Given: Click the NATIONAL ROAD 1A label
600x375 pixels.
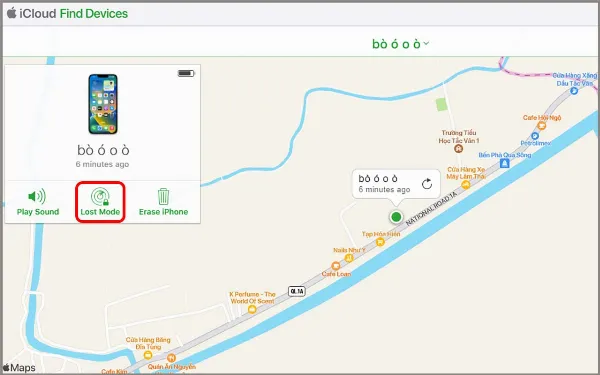Looking at the screenshot, I should coord(431,209).
